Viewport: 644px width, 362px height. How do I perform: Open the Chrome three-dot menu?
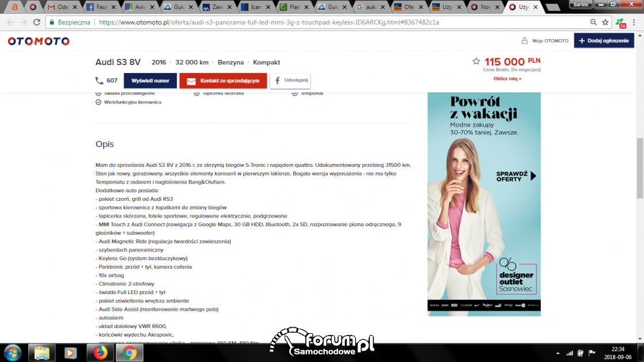634,22
